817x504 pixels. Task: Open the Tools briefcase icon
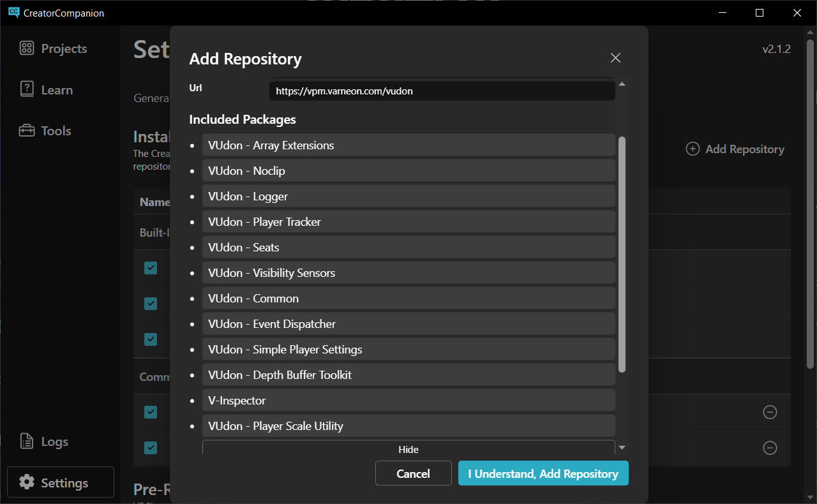tap(26, 130)
